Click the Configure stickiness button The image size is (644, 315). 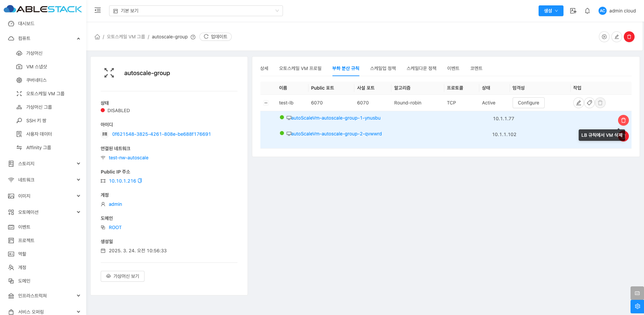[x=528, y=103]
